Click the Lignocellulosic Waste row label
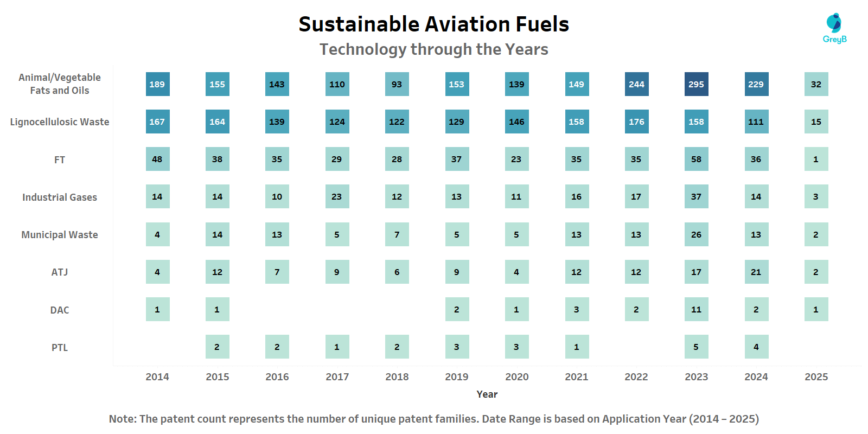 [x=60, y=122]
